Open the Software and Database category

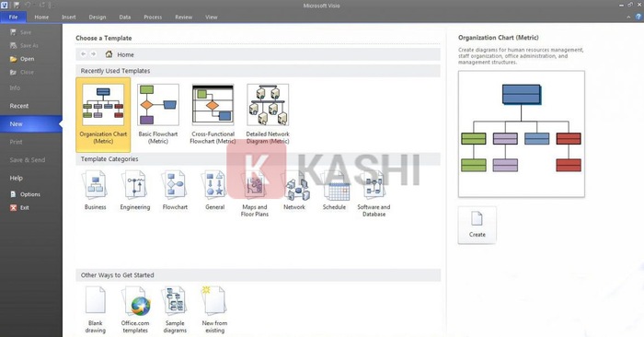coord(374,194)
